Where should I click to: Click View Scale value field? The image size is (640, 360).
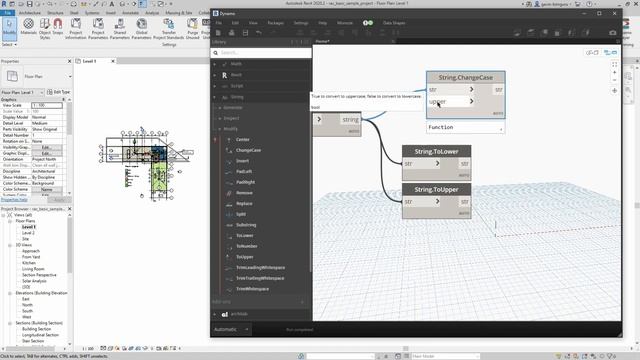pyautogui.click(x=47, y=105)
